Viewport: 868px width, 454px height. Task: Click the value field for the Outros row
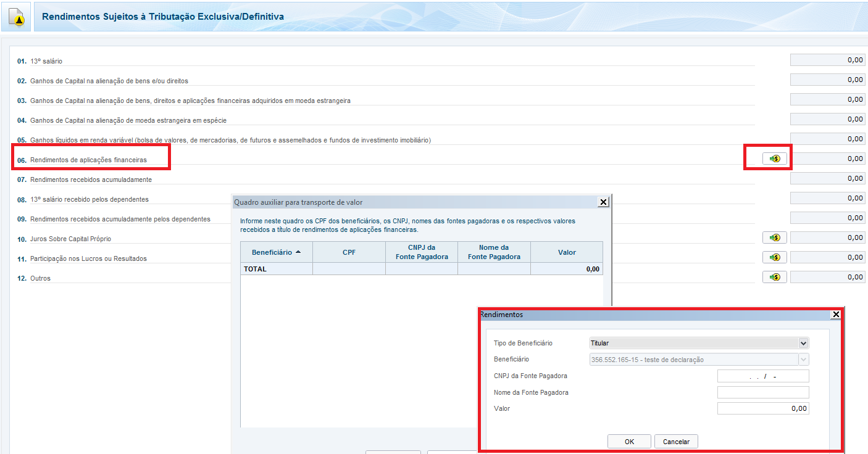(828, 277)
